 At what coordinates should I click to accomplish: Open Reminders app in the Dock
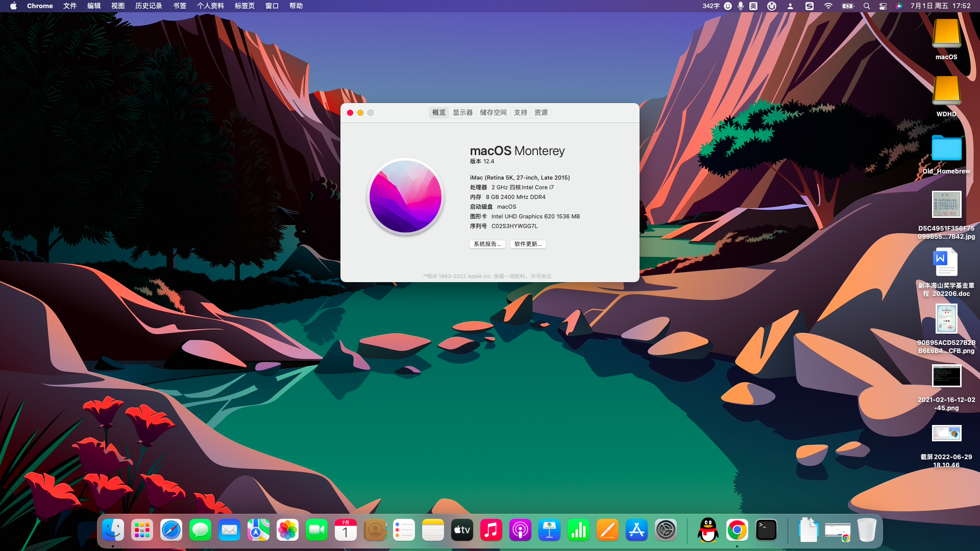404,530
